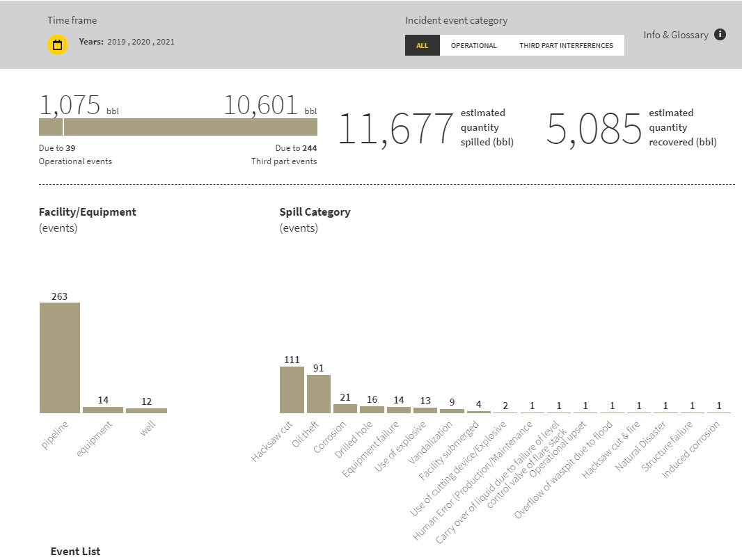The image size is (742, 560).
Task: Select the operational events segment of spill bar
Action: 51,127
